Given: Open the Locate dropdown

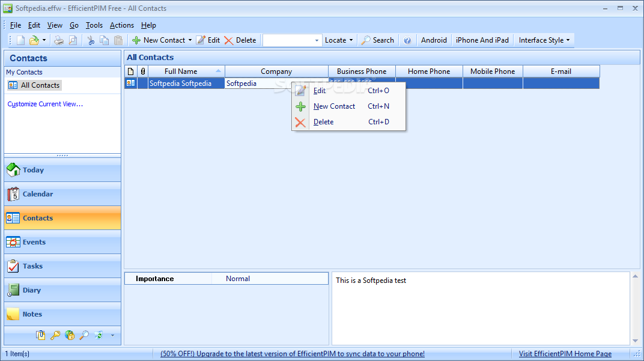Looking at the screenshot, I should pos(339,40).
